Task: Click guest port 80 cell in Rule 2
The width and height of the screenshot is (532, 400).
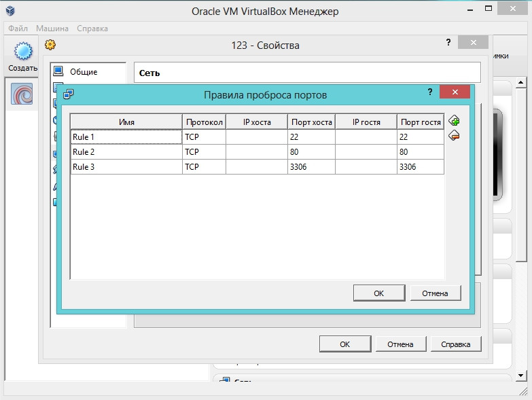Action: tap(421, 152)
